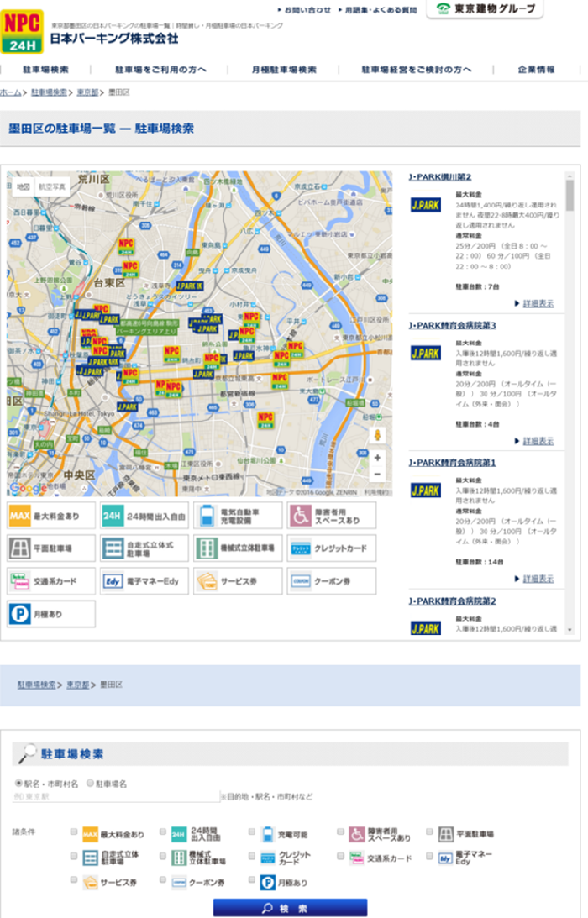Check the bottom form 電子マネーEdy checkbox

coord(429,856)
